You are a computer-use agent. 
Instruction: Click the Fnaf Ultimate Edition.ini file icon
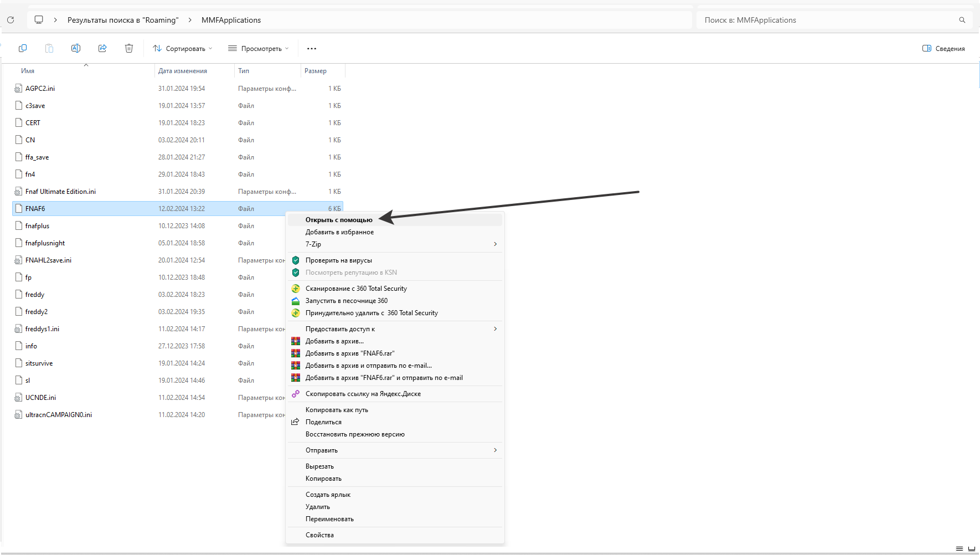coord(18,192)
